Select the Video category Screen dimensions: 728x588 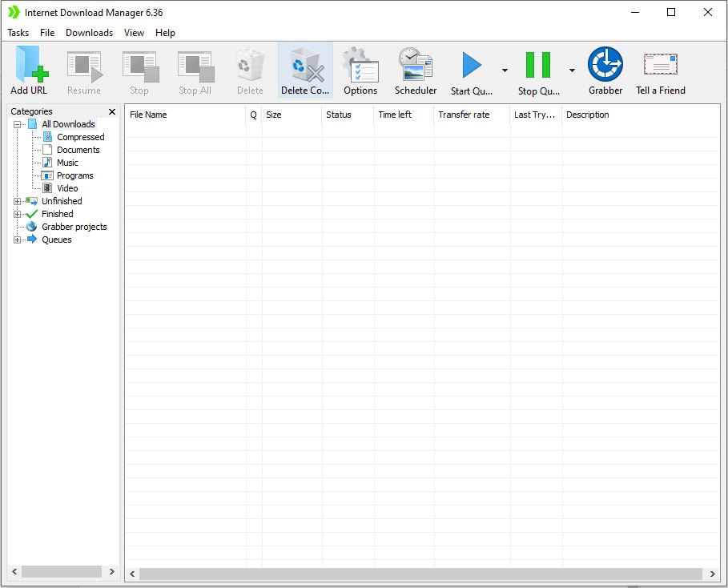point(67,188)
